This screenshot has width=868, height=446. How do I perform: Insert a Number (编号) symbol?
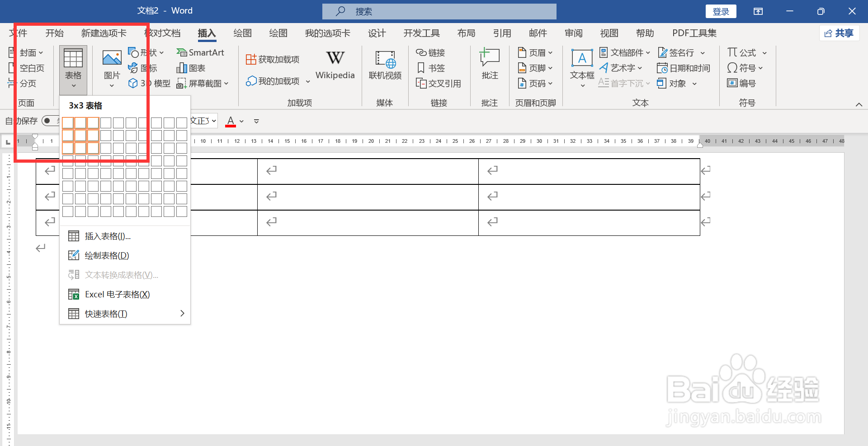point(741,83)
